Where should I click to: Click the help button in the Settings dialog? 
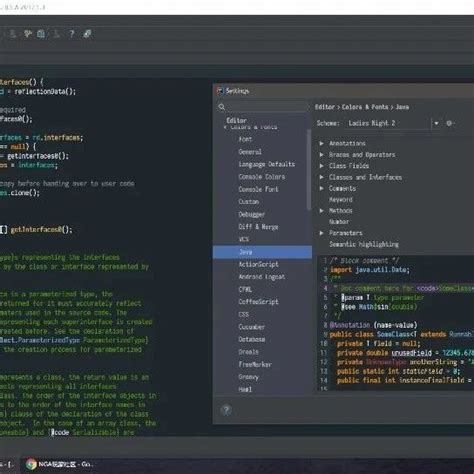coord(226,410)
